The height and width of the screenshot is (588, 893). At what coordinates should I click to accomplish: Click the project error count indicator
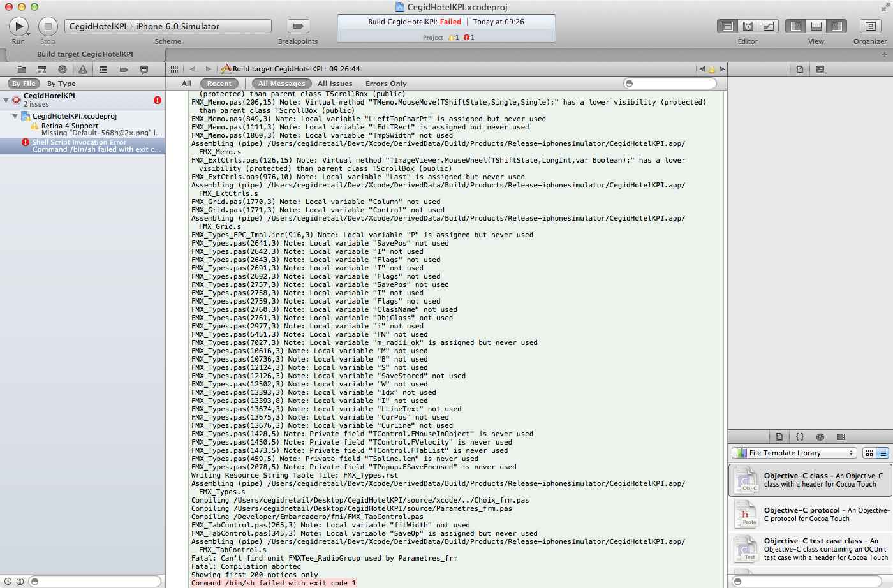[469, 38]
